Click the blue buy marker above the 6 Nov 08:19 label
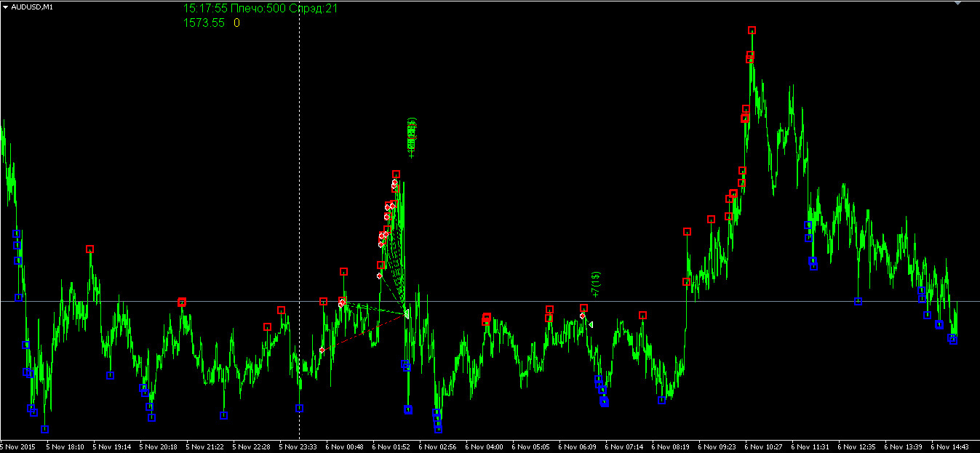 click(661, 400)
